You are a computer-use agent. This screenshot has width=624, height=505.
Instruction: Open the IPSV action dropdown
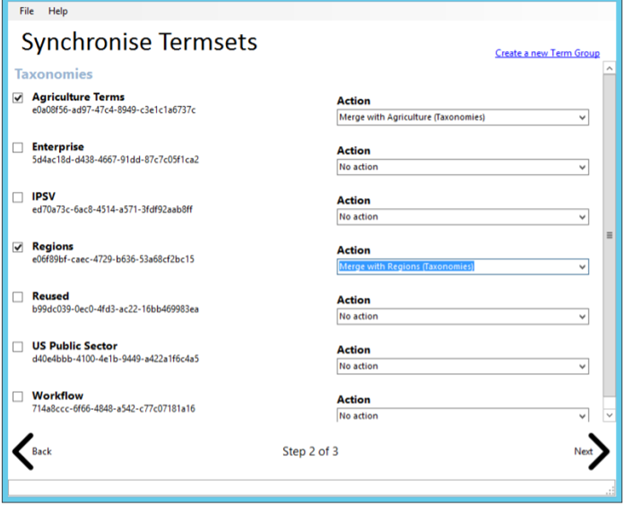pyautogui.click(x=462, y=216)
